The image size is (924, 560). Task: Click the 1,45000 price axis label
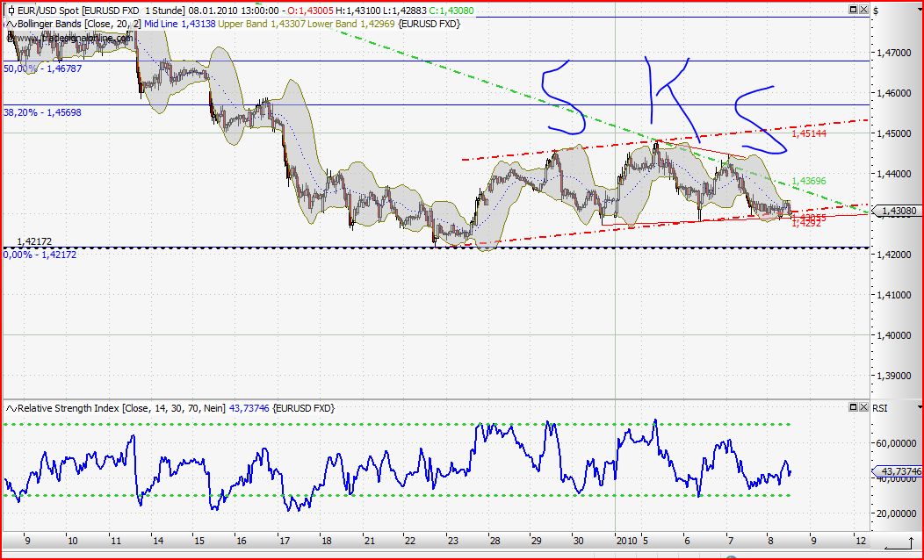click(x=895, y=133)
